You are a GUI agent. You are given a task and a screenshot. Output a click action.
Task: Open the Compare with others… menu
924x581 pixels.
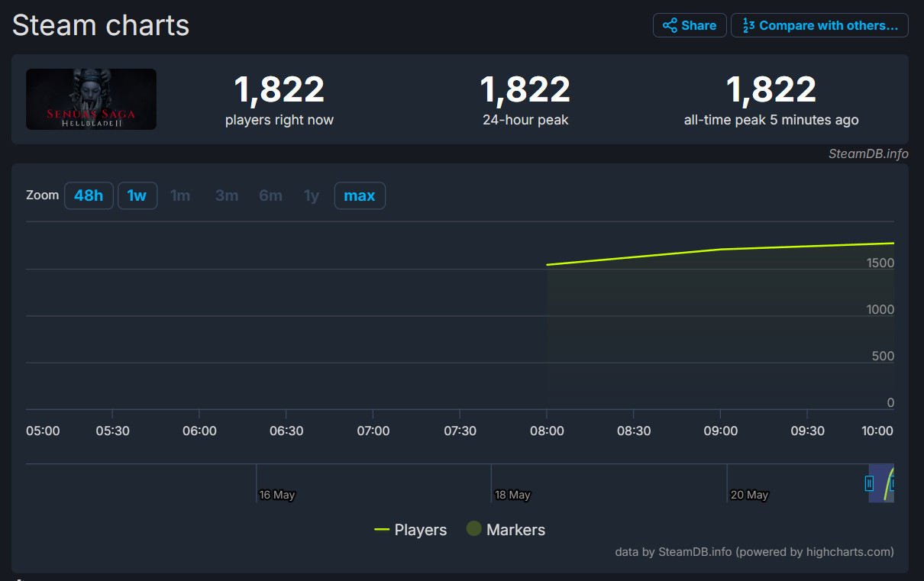pyautogui.click(x=819, y=25)
